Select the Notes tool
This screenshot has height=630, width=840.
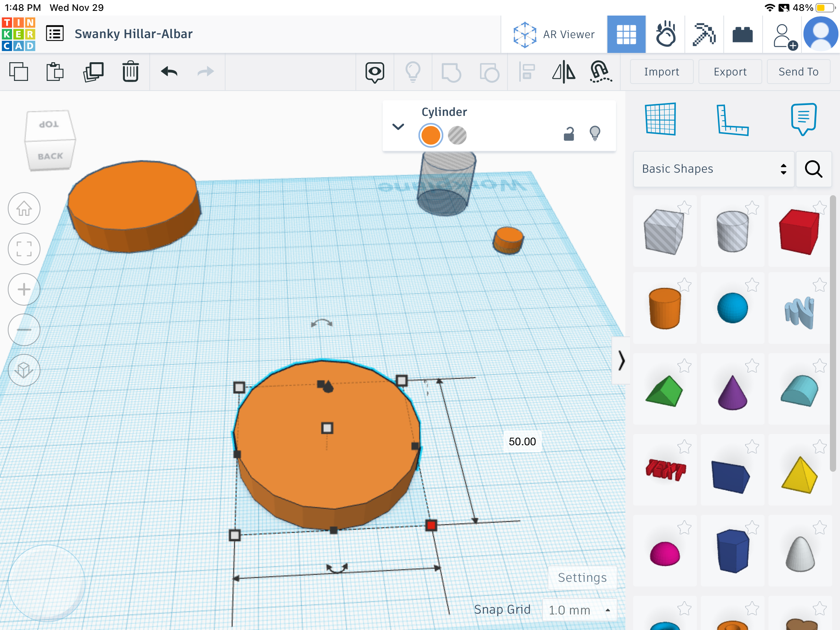(803, 119)
